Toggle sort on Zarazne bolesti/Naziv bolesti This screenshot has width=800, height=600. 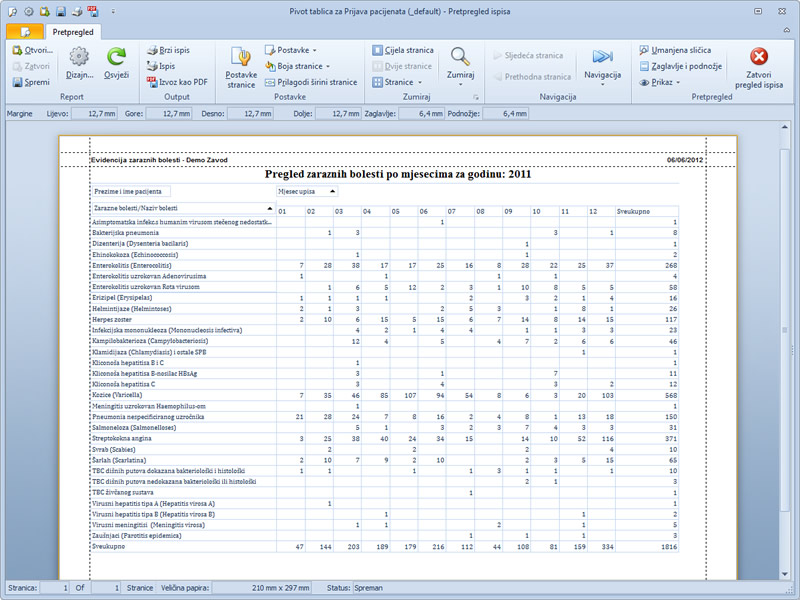tap(269, 208)
